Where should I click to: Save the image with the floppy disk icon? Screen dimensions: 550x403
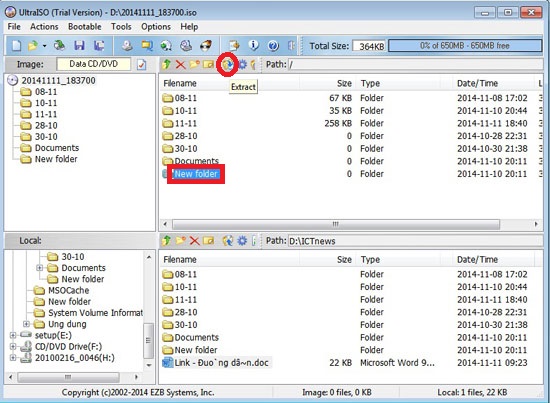[x=79, y=46]
